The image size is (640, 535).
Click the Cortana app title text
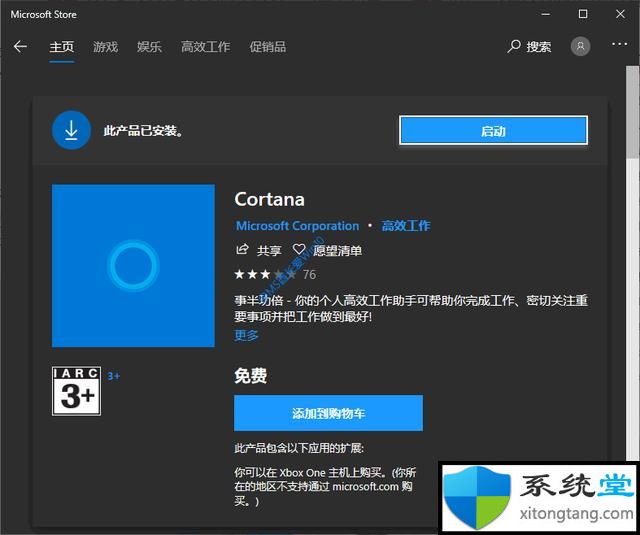[x=269, y=200]
